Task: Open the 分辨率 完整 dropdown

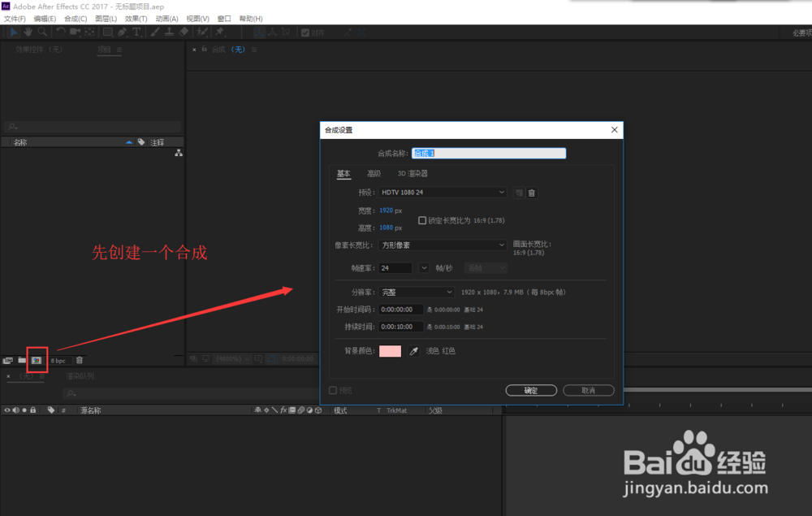Action: pos(417,293)
